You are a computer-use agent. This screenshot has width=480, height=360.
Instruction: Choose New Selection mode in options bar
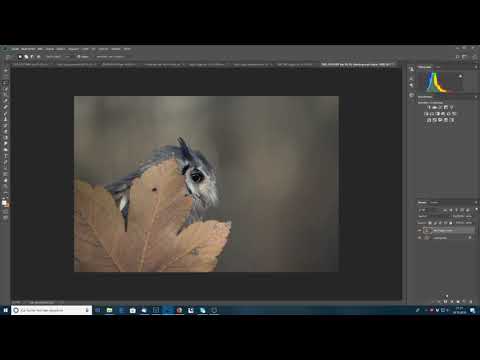point(20,57)
